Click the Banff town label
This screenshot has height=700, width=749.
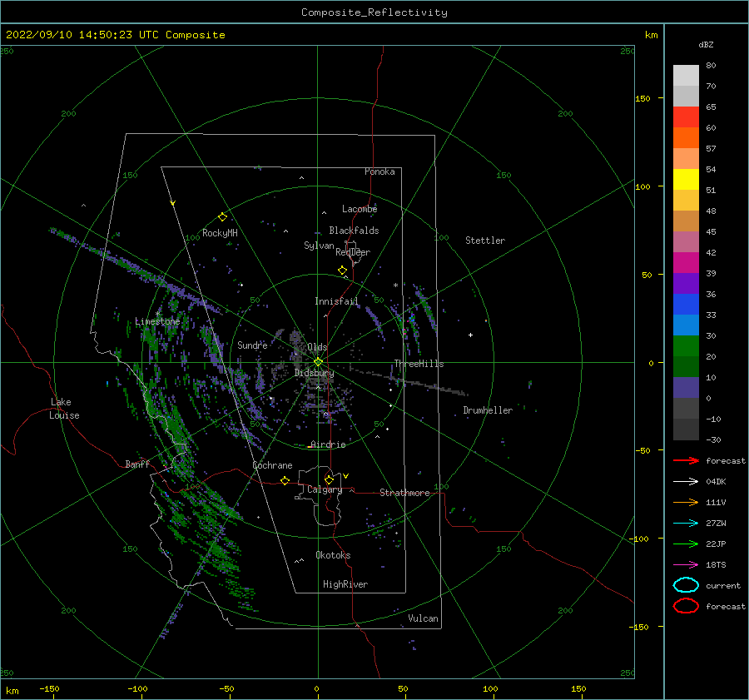pyautogui.click(x=137, y=464)
